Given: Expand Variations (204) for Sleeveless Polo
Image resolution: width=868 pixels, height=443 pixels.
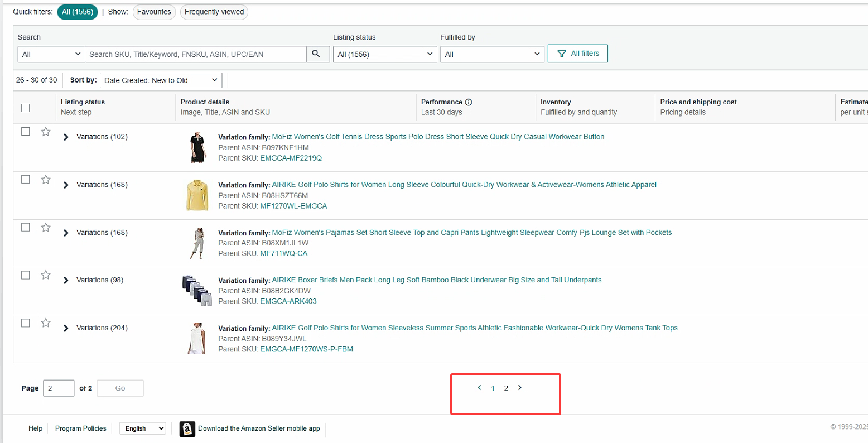Looking at the screenshot, I should point(66,329).
